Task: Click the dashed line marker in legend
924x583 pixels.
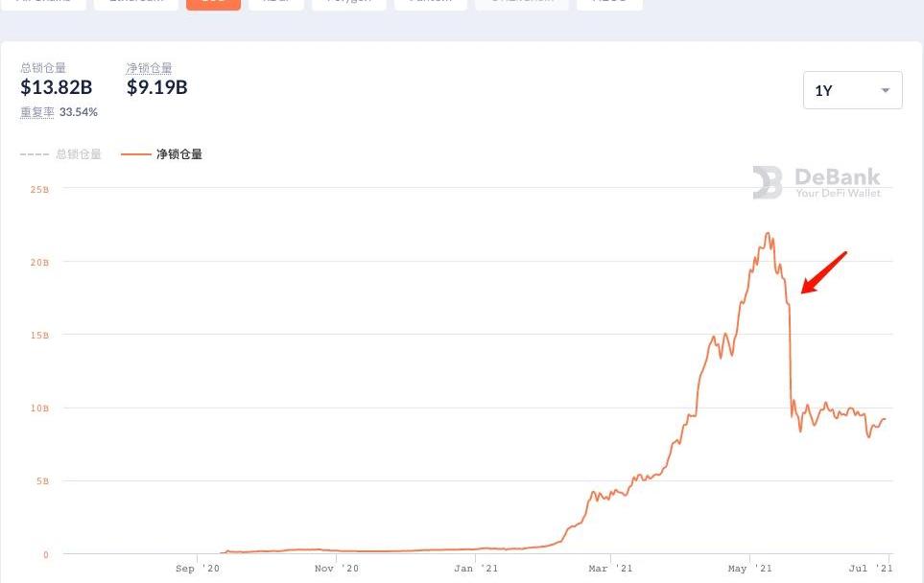Action: (35, 154)
